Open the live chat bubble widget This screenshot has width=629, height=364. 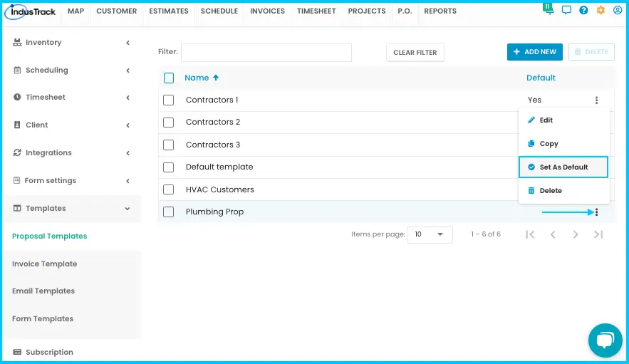pyautogui.click(x=605, y=340)
